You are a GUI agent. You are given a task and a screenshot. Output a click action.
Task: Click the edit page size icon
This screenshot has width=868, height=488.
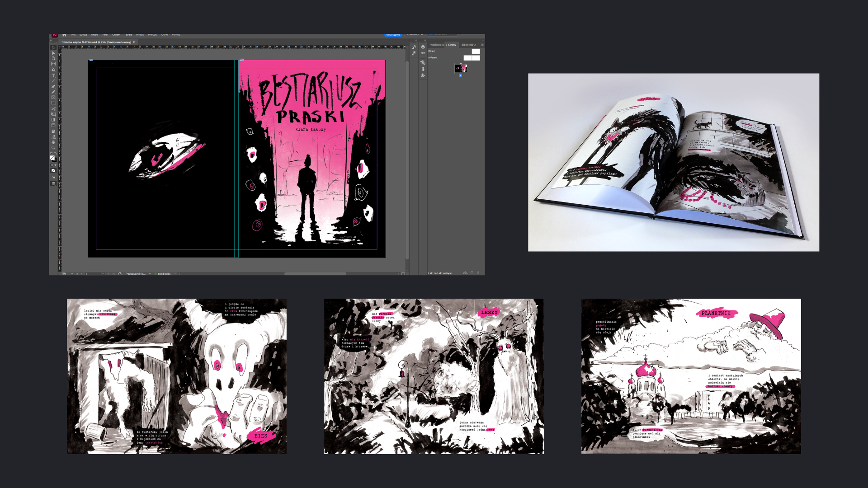[465, 273]
